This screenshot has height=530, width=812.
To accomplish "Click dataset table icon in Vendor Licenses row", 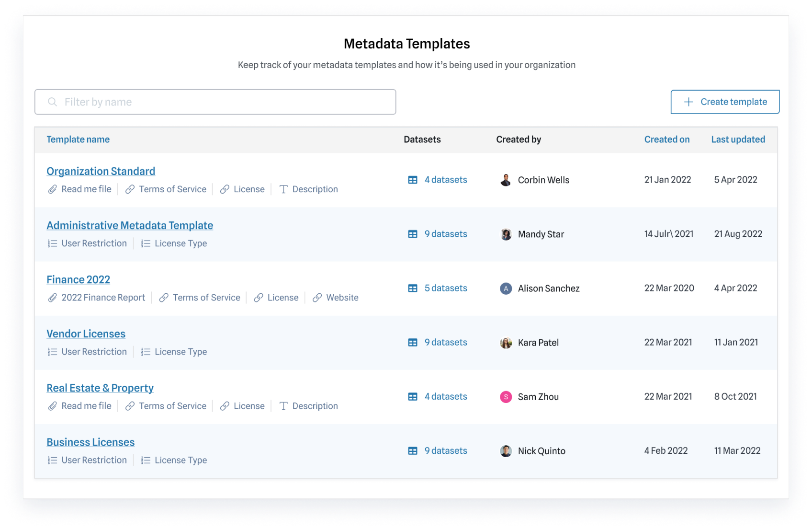I will pyautogui.click(x=413, y=343).
